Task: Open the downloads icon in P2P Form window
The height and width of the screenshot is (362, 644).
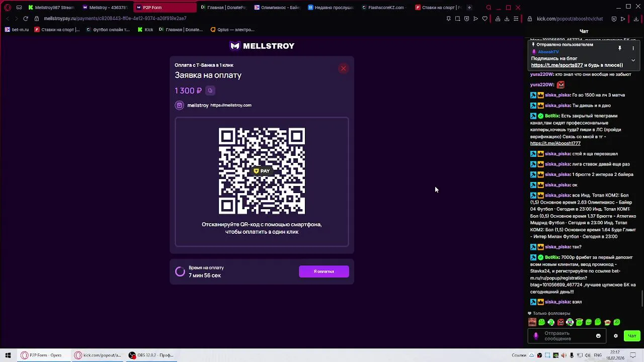Action: coord(507,19)
